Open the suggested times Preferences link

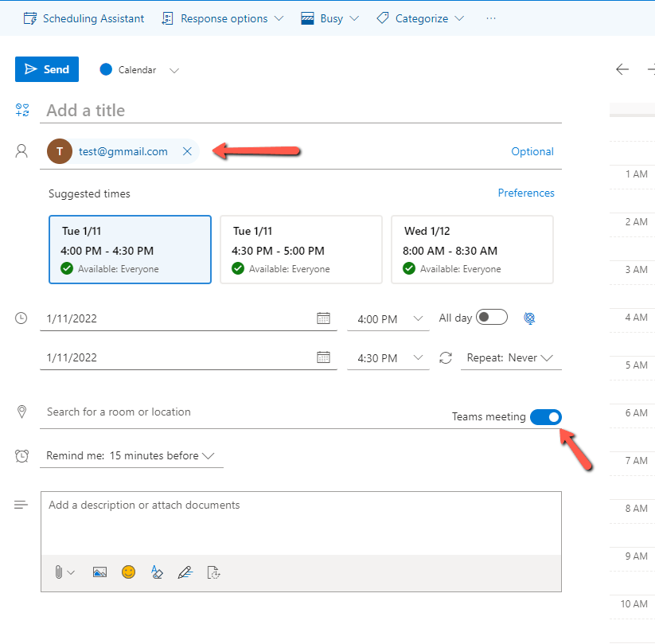point(525,193)
